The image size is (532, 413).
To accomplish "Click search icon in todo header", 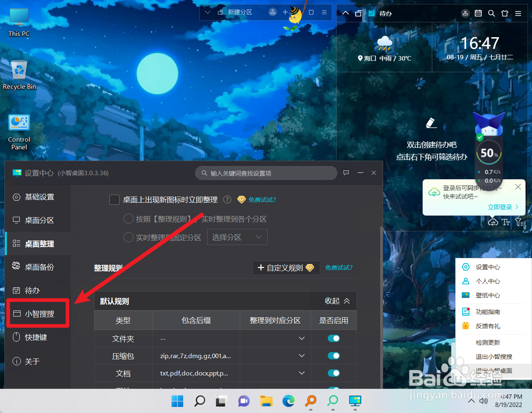I will (491, 13).
